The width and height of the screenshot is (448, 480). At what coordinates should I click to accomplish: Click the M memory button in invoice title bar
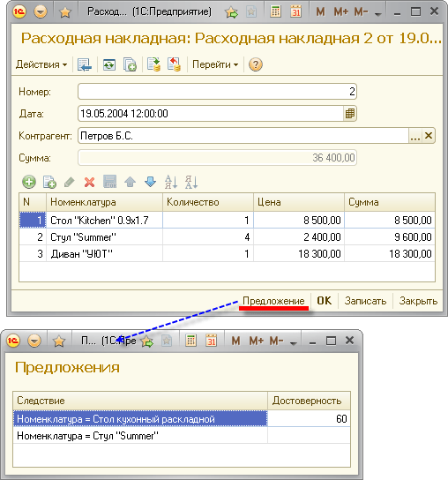[x=320, y=12]
